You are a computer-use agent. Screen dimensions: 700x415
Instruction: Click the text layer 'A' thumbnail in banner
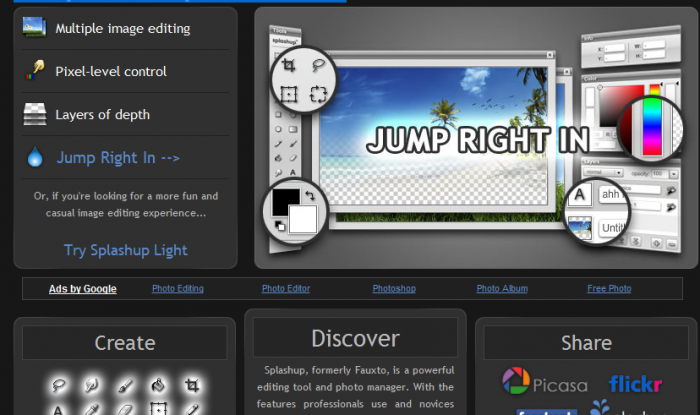(x=579, y=195)
